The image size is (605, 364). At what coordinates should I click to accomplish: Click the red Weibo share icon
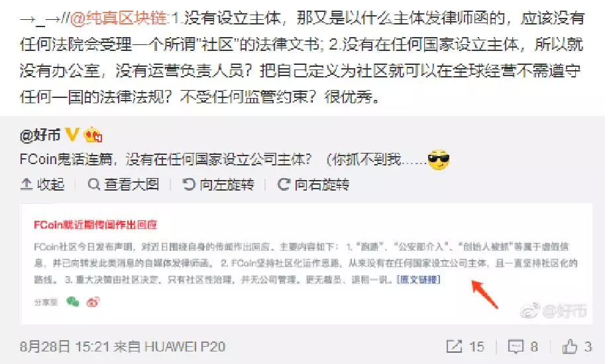tap(93, 302)
